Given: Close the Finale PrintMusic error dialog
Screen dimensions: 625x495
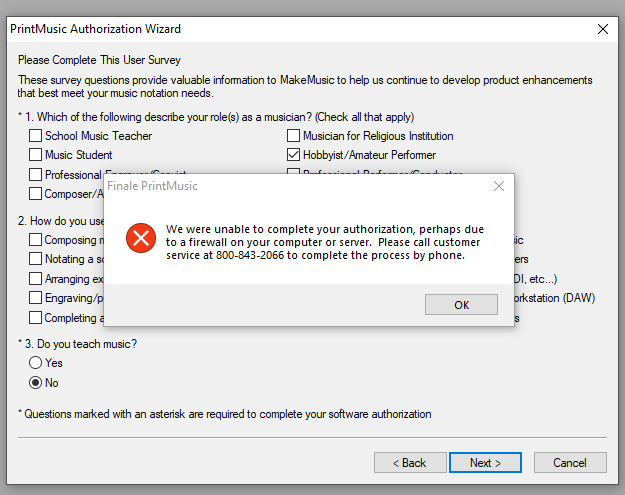Looking at the screenshot, I should [499, 186].
